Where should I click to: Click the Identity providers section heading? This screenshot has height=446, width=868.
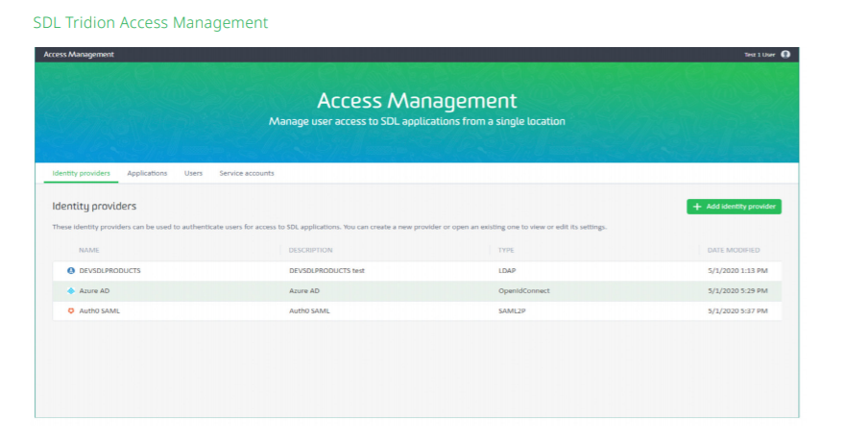click(94, 206)
